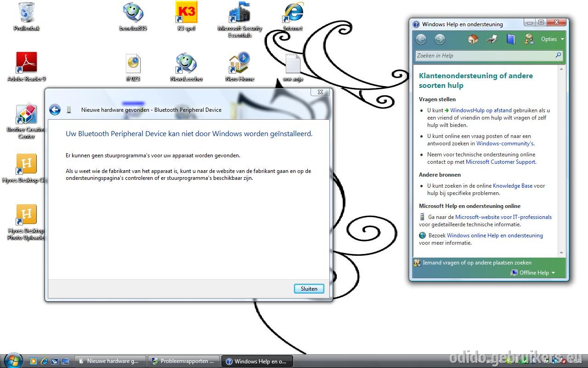Open the Help home page icon
The width and height of the screenshot is (588, 368).
point(473,39)
